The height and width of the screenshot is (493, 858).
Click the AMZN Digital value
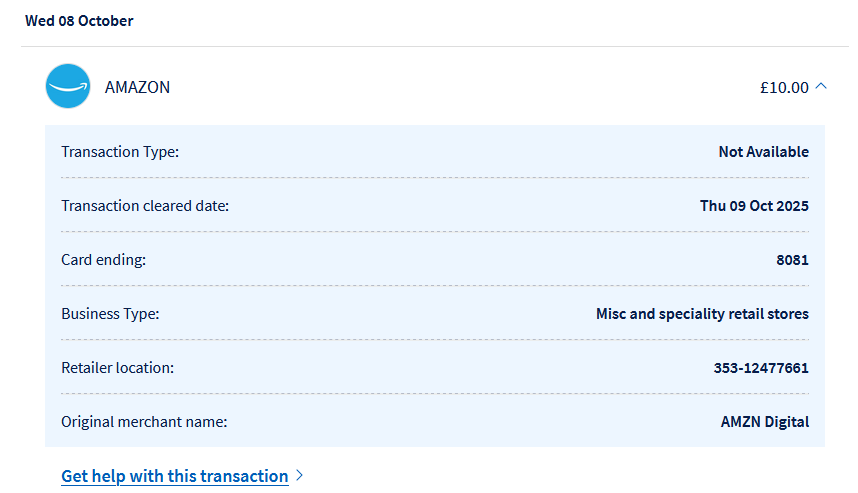pyautogui.click(x=764, y=422)
